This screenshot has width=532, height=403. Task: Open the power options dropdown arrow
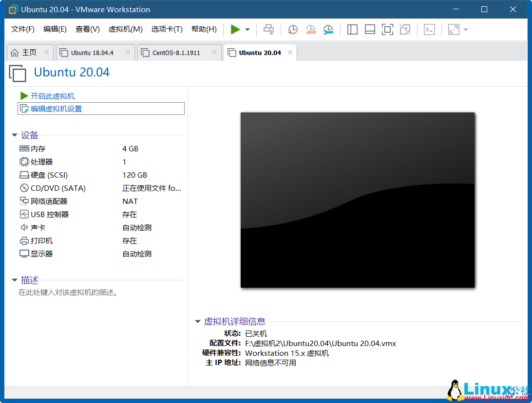pos(247,29)
